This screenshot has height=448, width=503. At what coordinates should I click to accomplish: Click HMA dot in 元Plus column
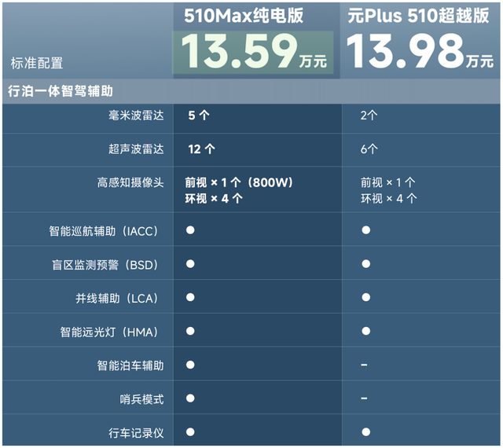click(366, 331)
